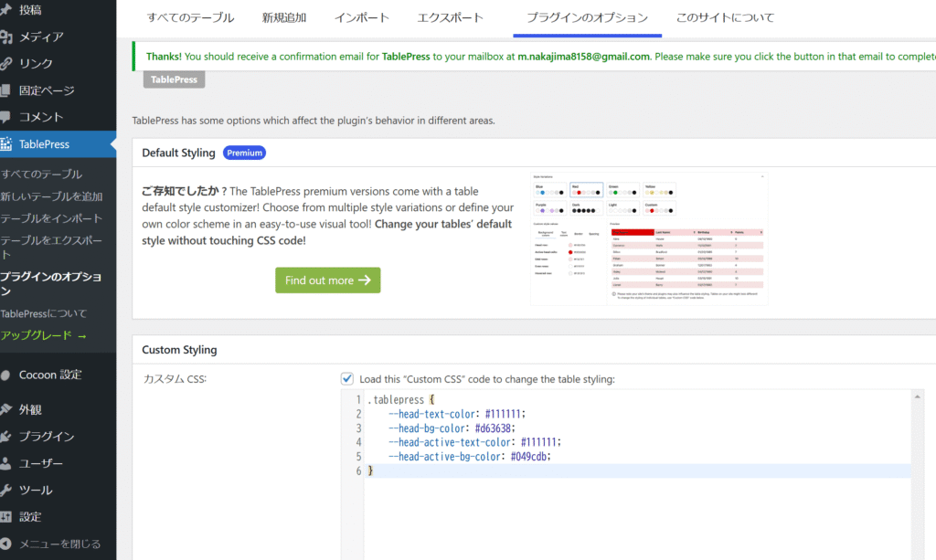Click the Media menu icon in sidebar
The height and width of the screenshot is (560, 936).
[6, 37]
